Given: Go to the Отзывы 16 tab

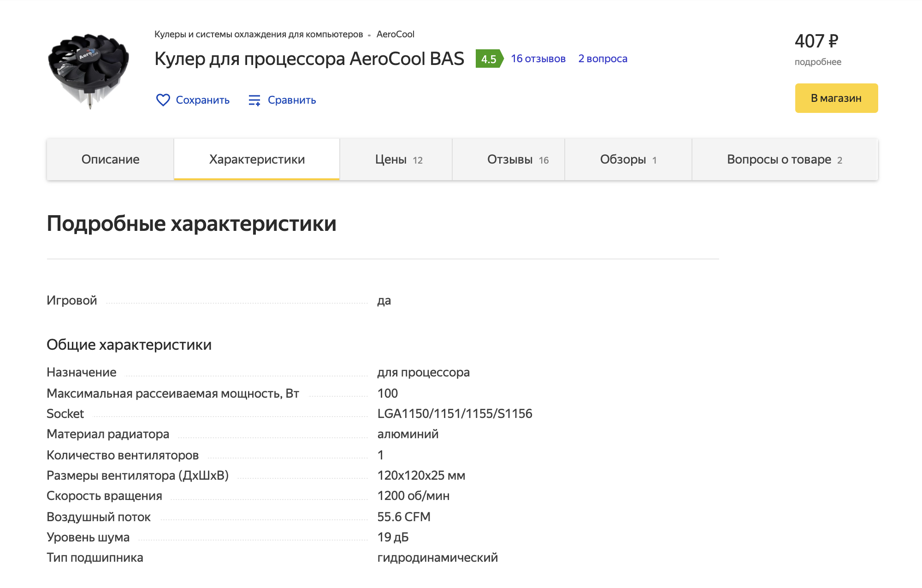Looking at the screenshot, I should coord(508,159).
